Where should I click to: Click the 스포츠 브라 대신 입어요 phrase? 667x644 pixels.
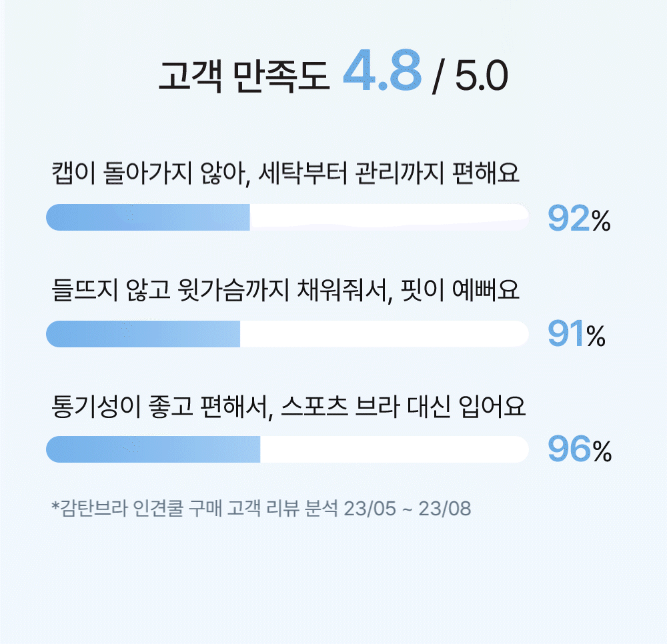[x=404, y=407]
